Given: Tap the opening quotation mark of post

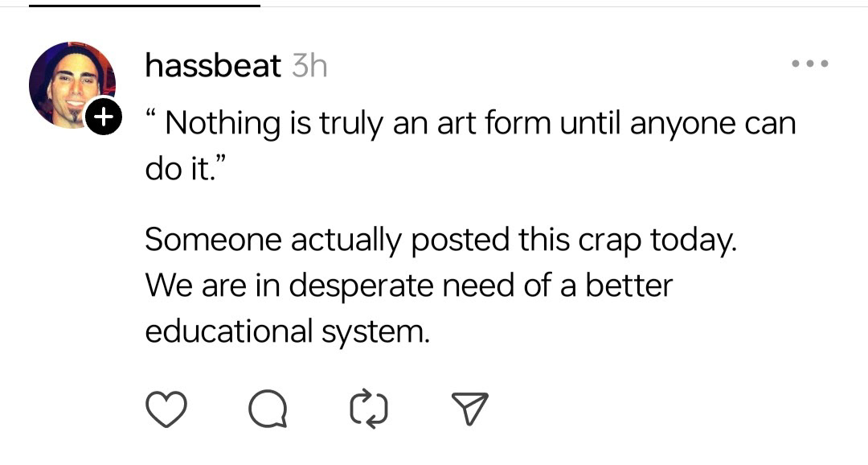Looking at the screenshot, I should coord(151,117).
